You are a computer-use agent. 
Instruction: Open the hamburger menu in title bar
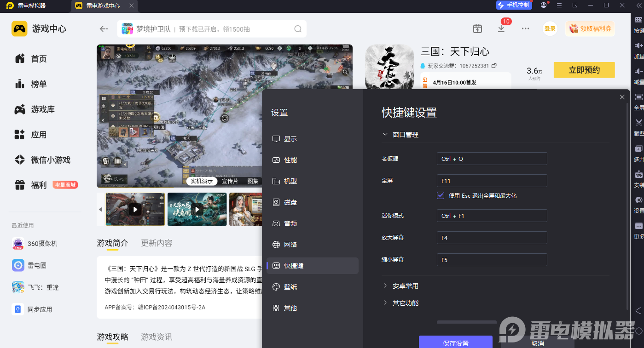tap(559, 5)
